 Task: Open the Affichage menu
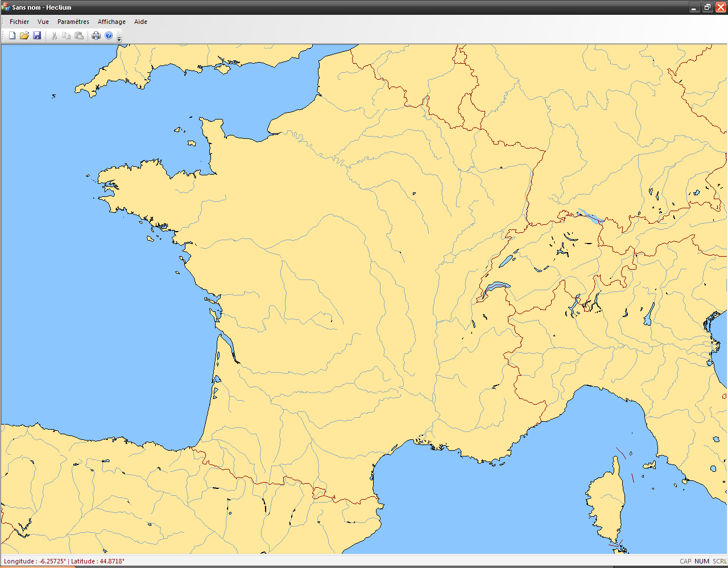[111, 22]
